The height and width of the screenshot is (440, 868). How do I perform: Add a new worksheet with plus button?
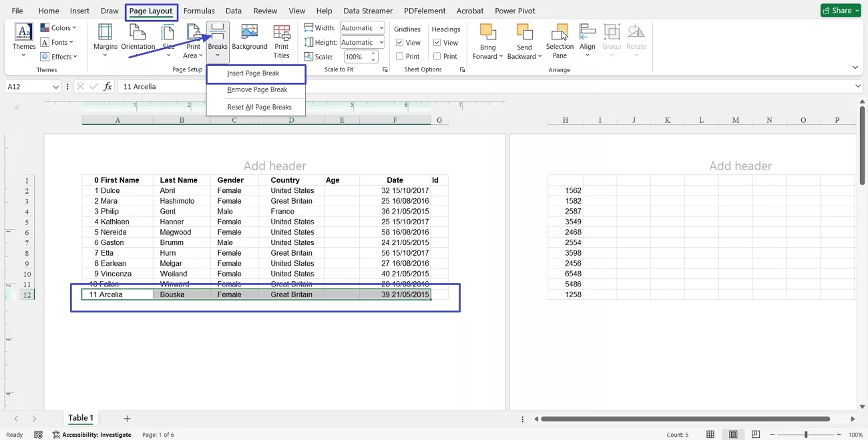tap(126, 418)
